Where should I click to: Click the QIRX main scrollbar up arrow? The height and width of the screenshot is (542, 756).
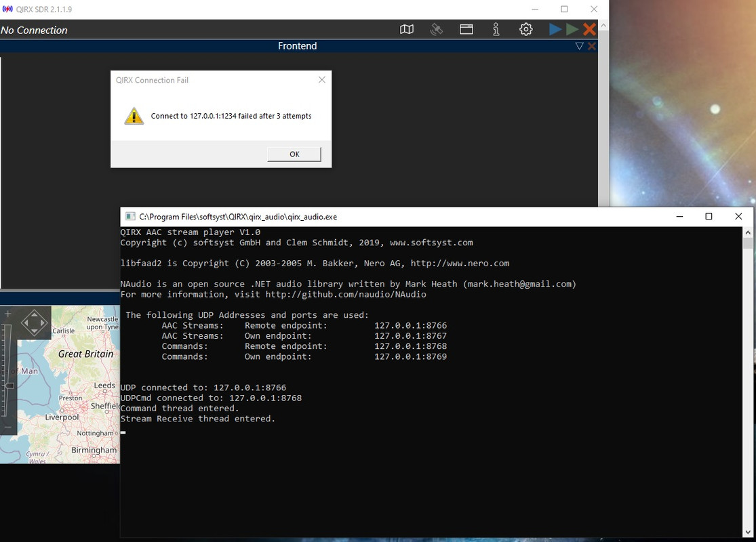(x=603, y=25)
